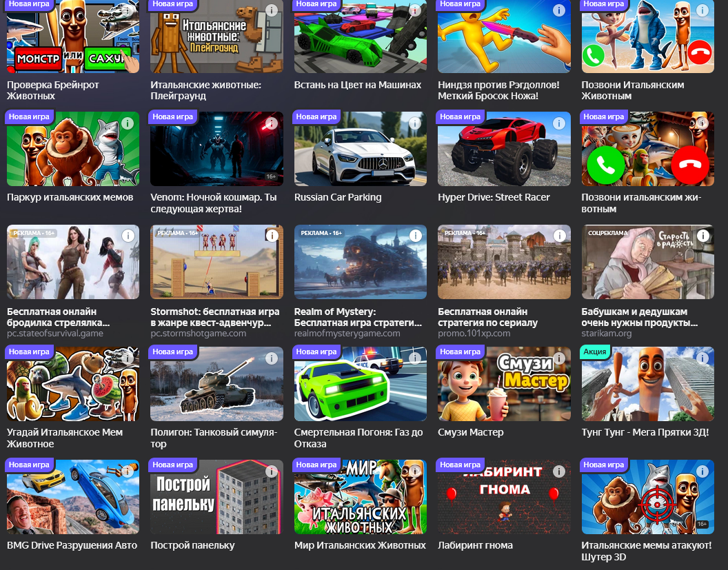Click Паркур итальянских мемов title

[x=70, y=197]
